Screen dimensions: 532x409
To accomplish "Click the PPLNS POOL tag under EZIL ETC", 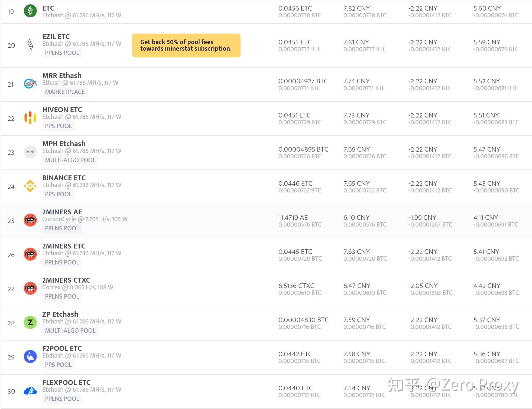I will (x=62, y=53).
